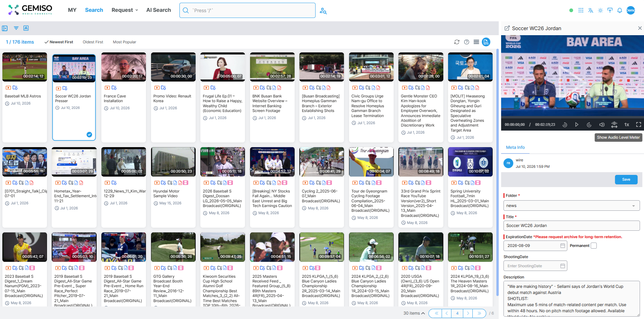Open the 30 items per page selector

point(414,313)
